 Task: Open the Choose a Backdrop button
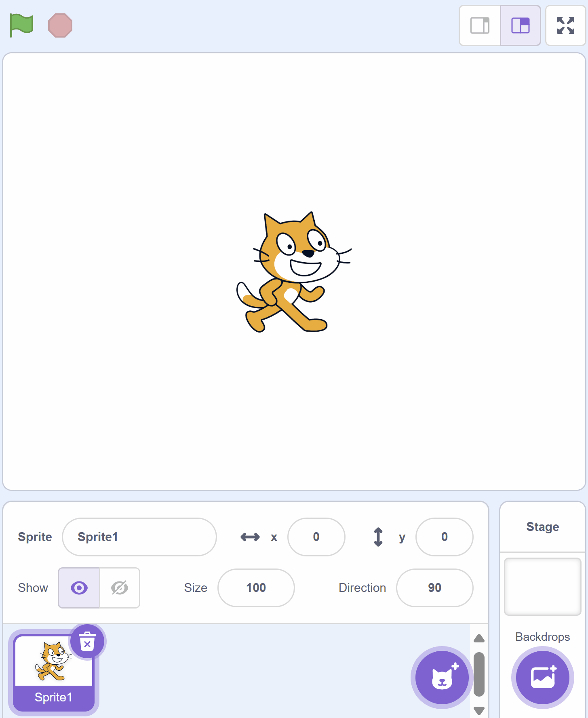click(x=542, y=677)
